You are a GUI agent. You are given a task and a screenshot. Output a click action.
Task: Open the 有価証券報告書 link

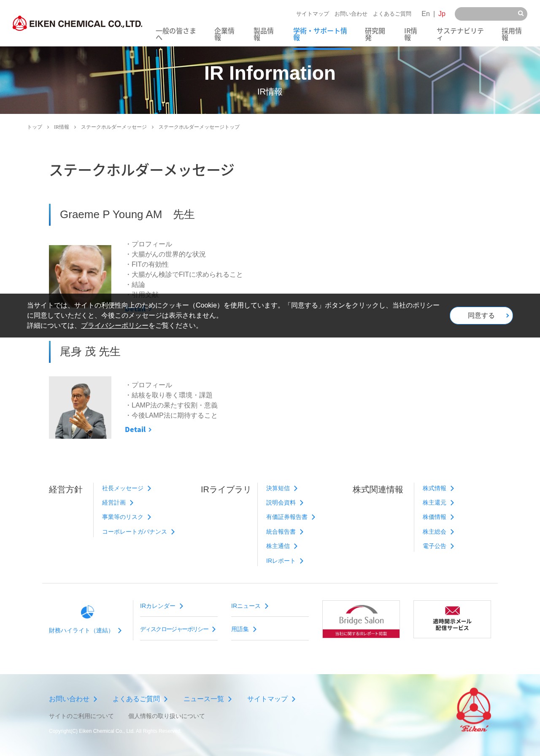(x=291, y=517)
